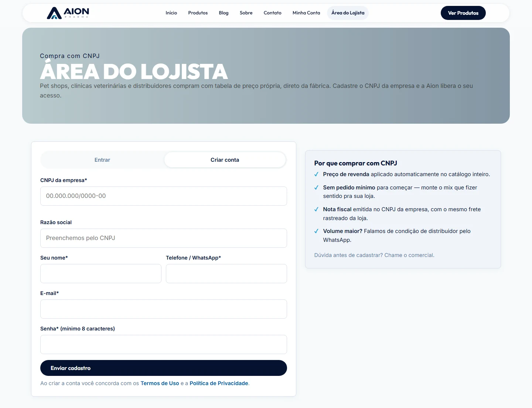532x408 pixels.
Task: Click the Compra com CNPJ label
Action: (x=70, y=56)
